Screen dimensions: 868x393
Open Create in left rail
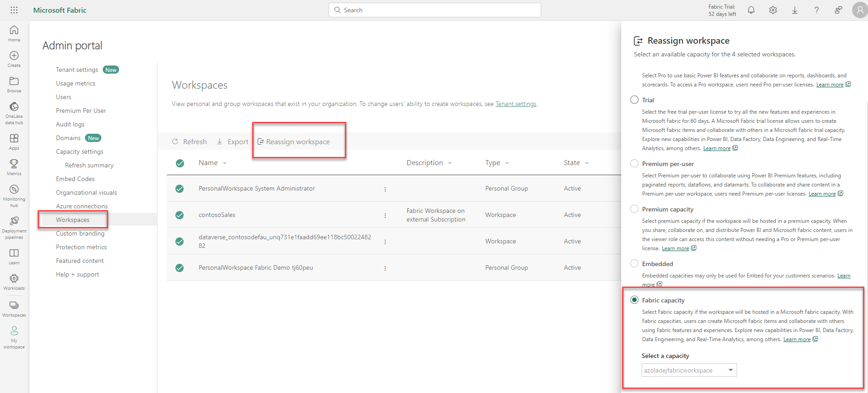pyautogui.click(x=14, y=59)
